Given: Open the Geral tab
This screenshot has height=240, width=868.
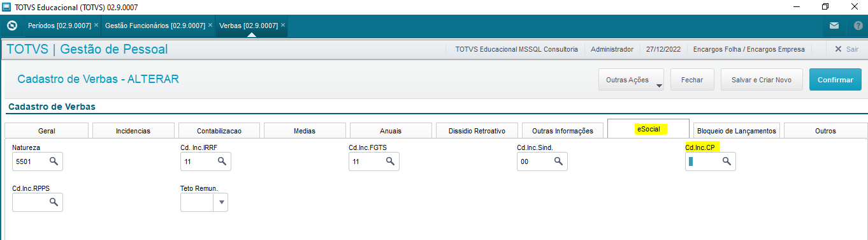Looking at the screenshot, I should point(47,131).
